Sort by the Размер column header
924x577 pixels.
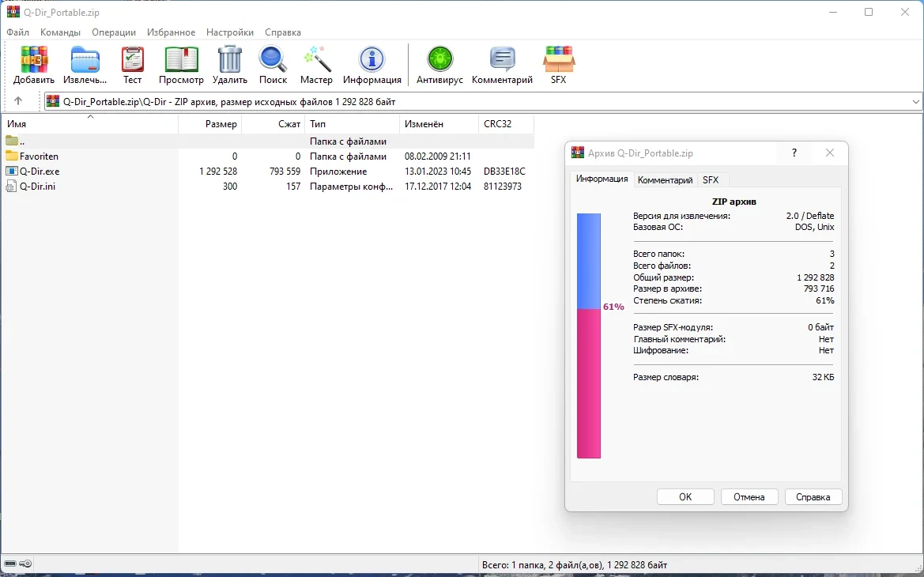click(x=209, y=124)
